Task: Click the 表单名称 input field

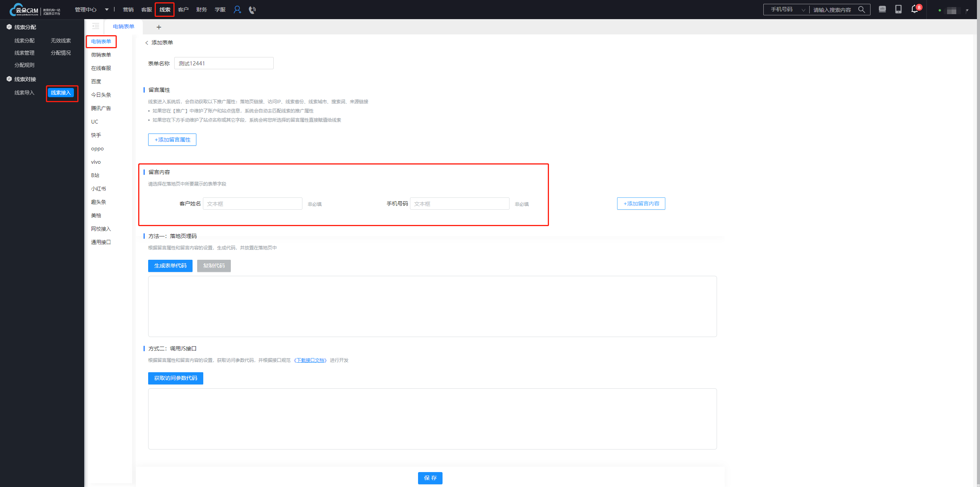Action: click(224, 64)
